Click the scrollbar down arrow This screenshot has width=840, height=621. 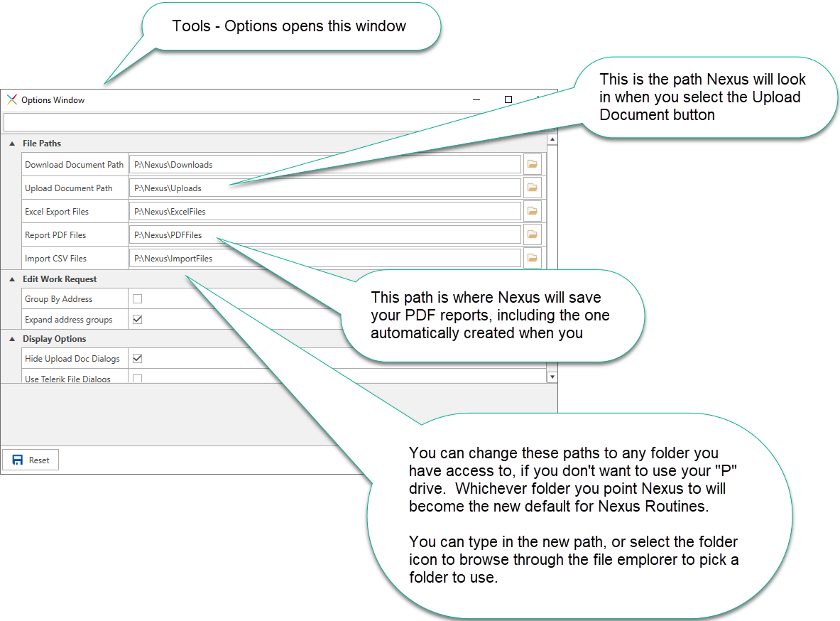click(552, 377)
